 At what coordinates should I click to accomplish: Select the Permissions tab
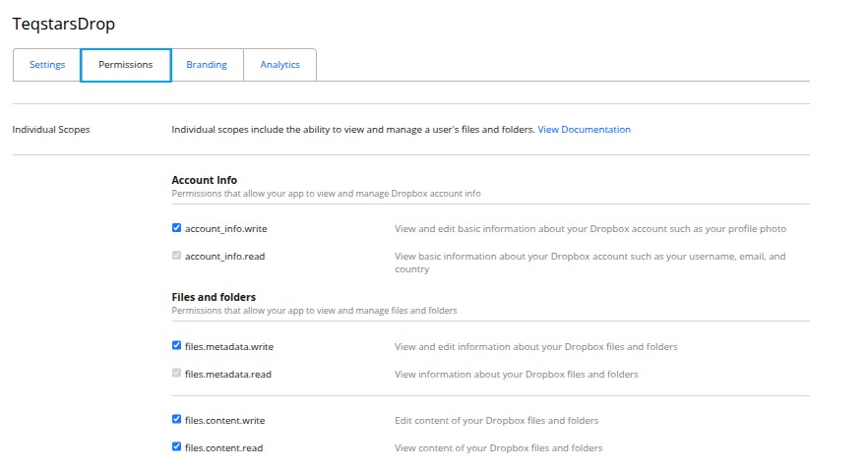[126, 65]
